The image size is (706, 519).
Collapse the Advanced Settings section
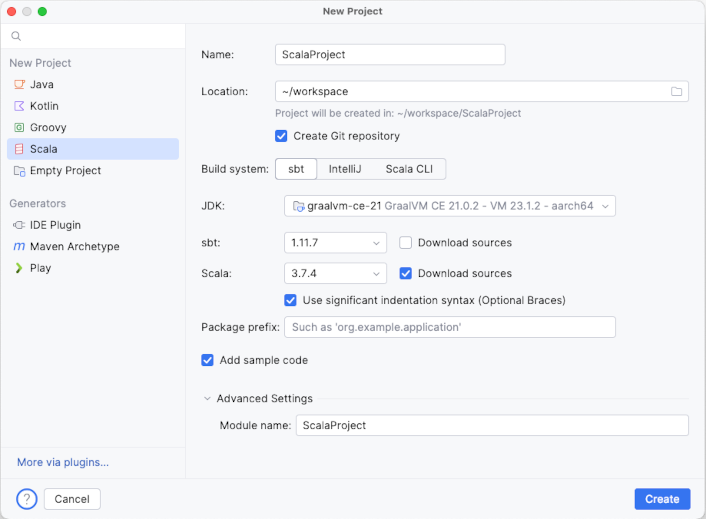click(207, 398)
